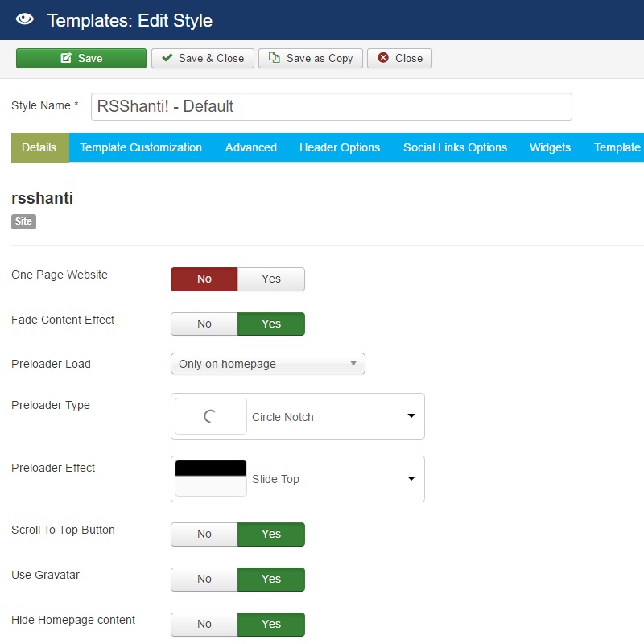Open Preloader Effect Slide Top dropdown

(298, 479)
